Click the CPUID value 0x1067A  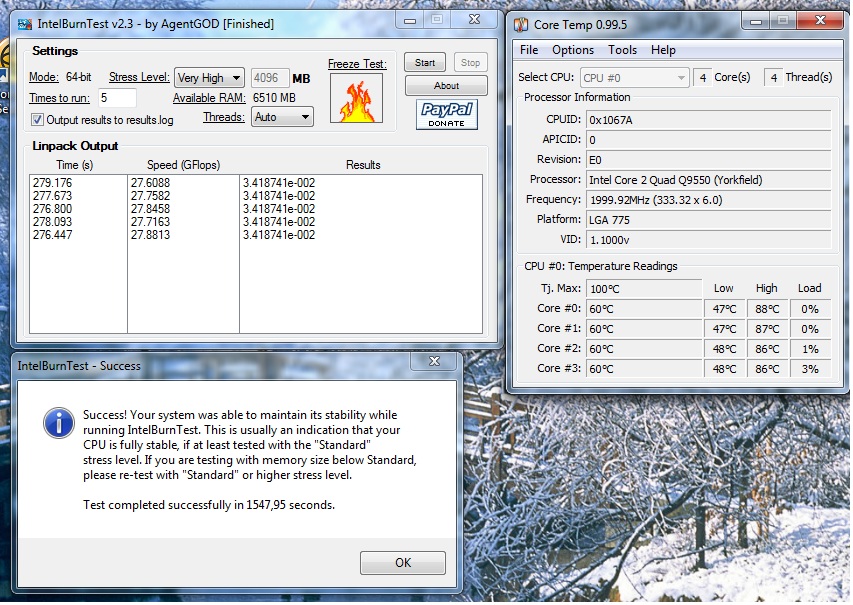coord(708,120)
